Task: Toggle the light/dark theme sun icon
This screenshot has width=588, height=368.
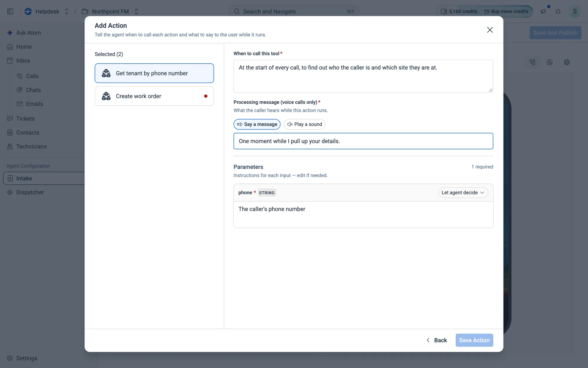Action: tap(558, 11)
